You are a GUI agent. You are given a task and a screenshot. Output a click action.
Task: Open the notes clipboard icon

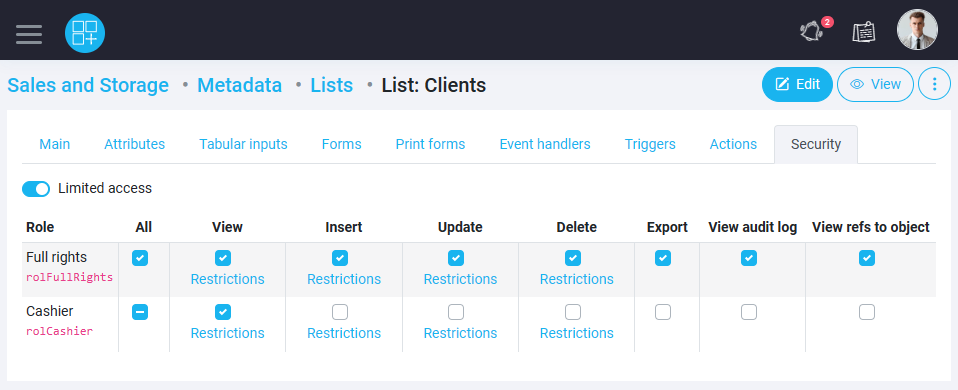864,32
